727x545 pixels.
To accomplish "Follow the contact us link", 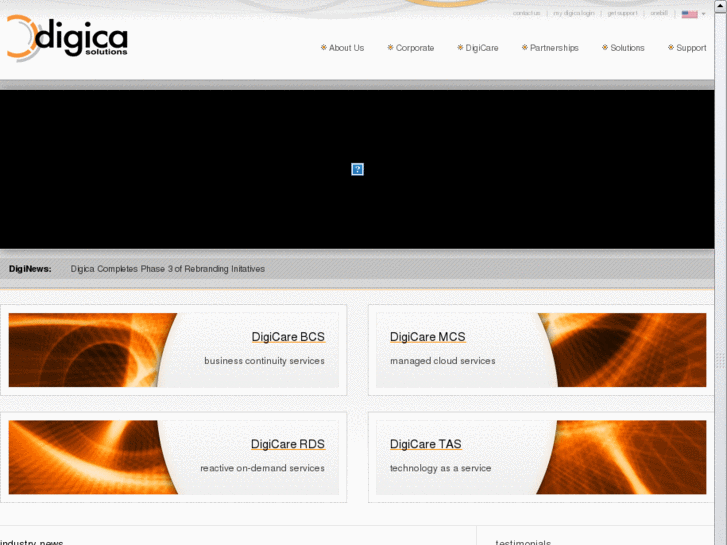I will tap(526, 13).
